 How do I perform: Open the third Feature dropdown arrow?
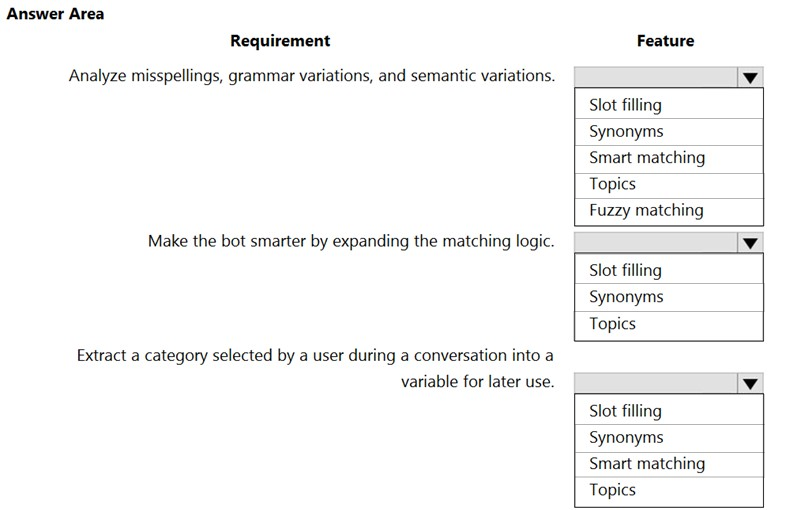tap(750, 384)
